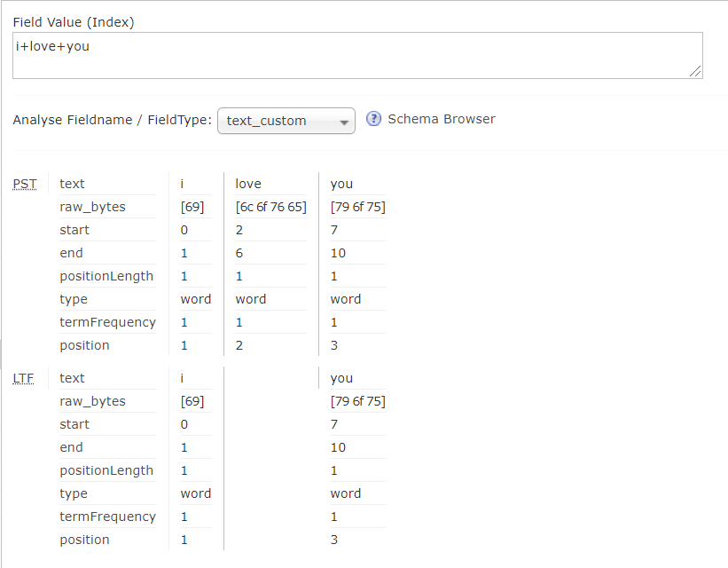Click the 'you' token in LTF text row

coord(341,378)
